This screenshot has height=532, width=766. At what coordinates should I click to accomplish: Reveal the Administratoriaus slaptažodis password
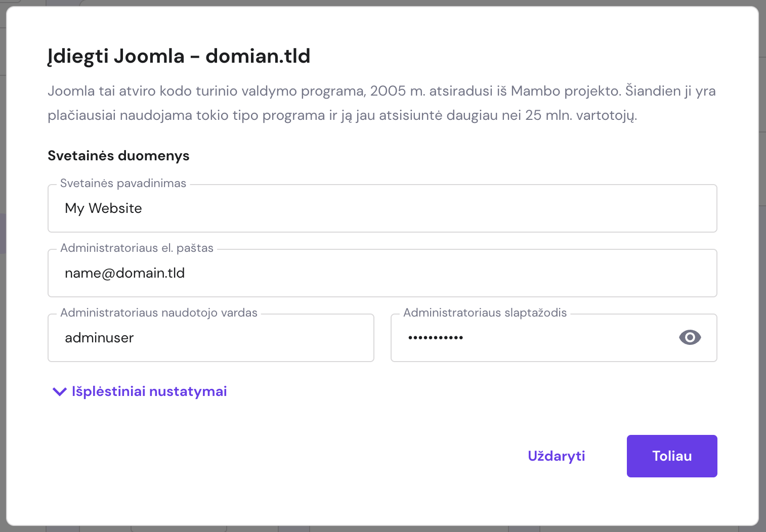pyautogui.click(x=690, y=337)
